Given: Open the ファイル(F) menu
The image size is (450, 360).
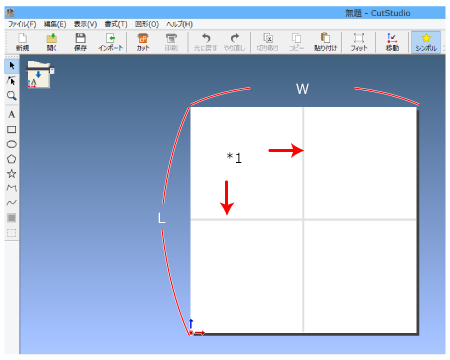Looking at the screenshot, I should (x=22, y=24).
